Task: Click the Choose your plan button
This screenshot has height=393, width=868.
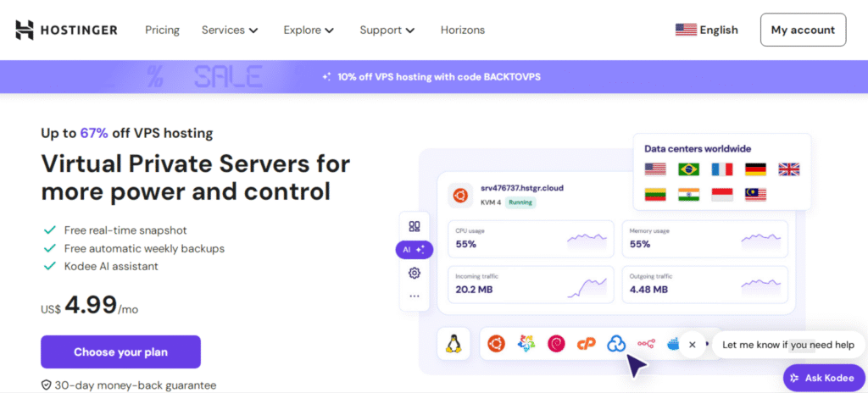Action: pyautogui.click(x=120, y=352)
